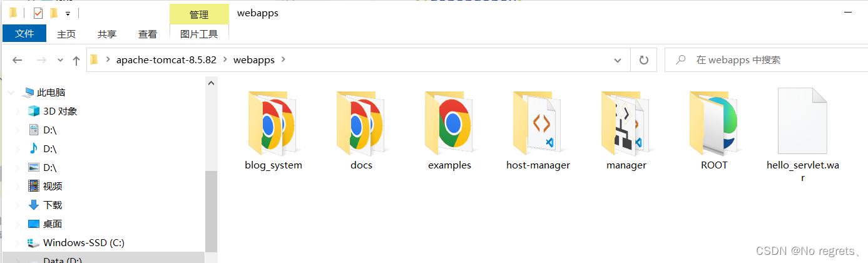The height and width of the screenshot is (263, 868).
Task: Select the hello_servlet.war file icon
Action: tap(802, 121)
